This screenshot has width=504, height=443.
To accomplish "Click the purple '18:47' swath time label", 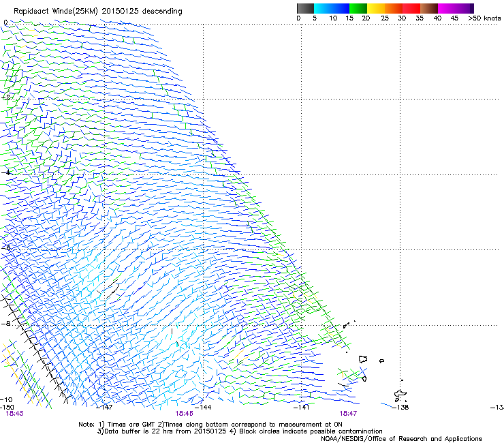I will tap(348, 414).
